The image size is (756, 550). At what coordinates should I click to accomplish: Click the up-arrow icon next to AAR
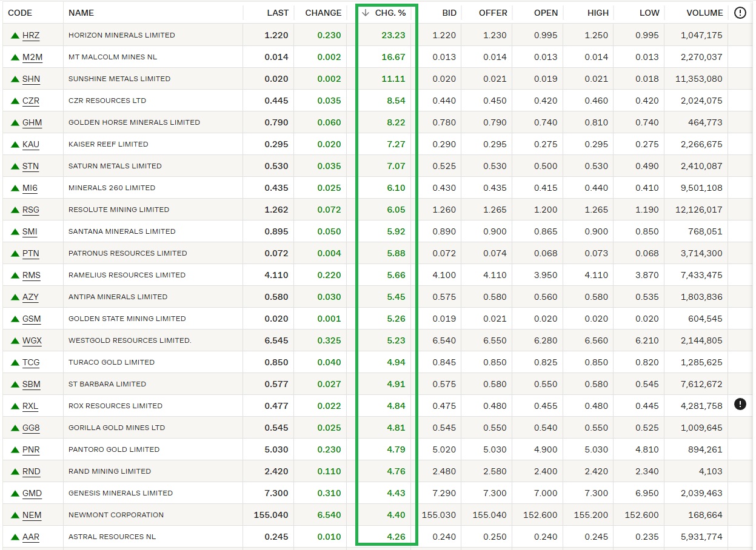(15, 537)
